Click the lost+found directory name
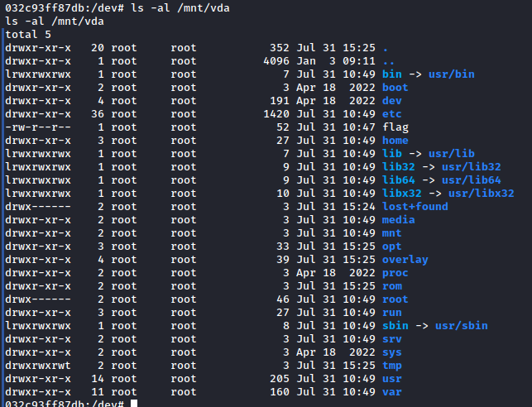 coord(415,206)
